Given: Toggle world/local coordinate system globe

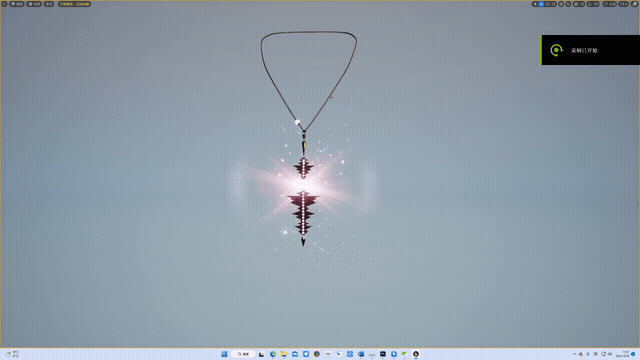Looking at the screenshot, I should tap(561, 4).
